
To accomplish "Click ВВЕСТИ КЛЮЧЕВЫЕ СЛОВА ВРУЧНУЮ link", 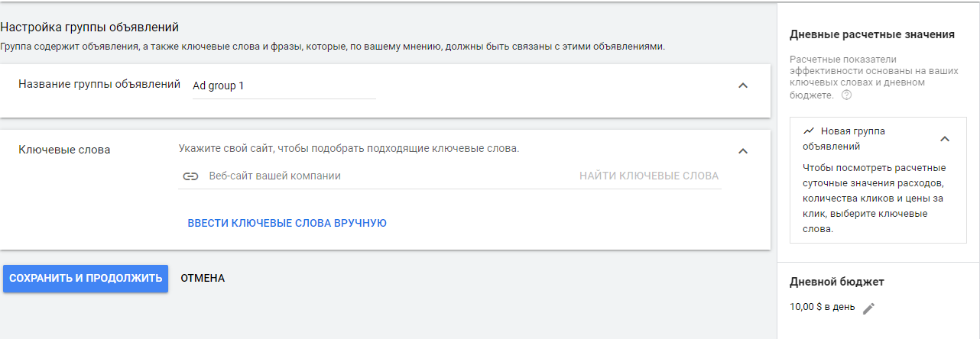I will pyautogui.click(x=287, y=223).
